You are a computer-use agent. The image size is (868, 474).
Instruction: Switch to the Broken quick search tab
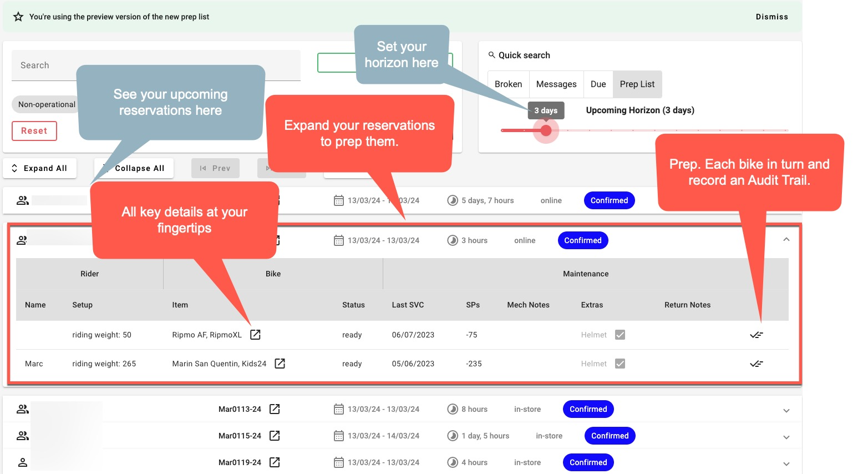tap(508, 84)
